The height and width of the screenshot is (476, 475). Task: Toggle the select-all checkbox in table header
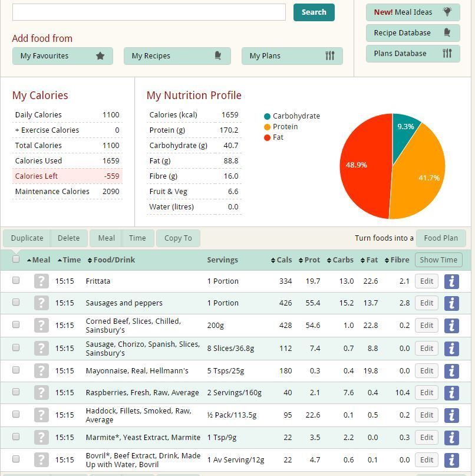click(16, 259)
